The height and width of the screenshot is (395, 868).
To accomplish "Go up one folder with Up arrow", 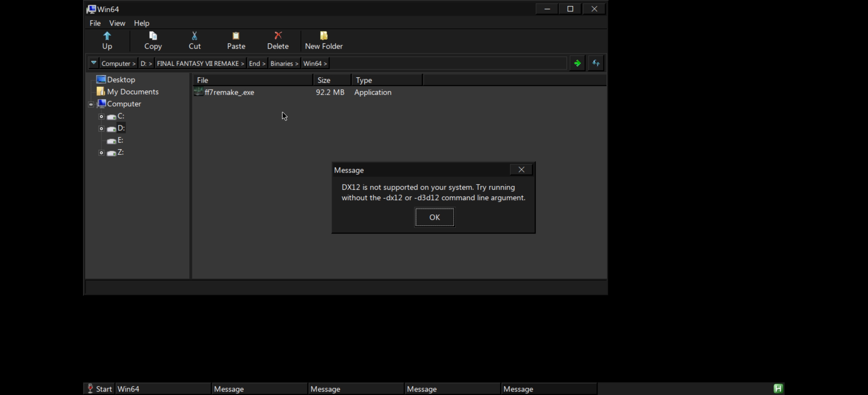I will (107, 41).
